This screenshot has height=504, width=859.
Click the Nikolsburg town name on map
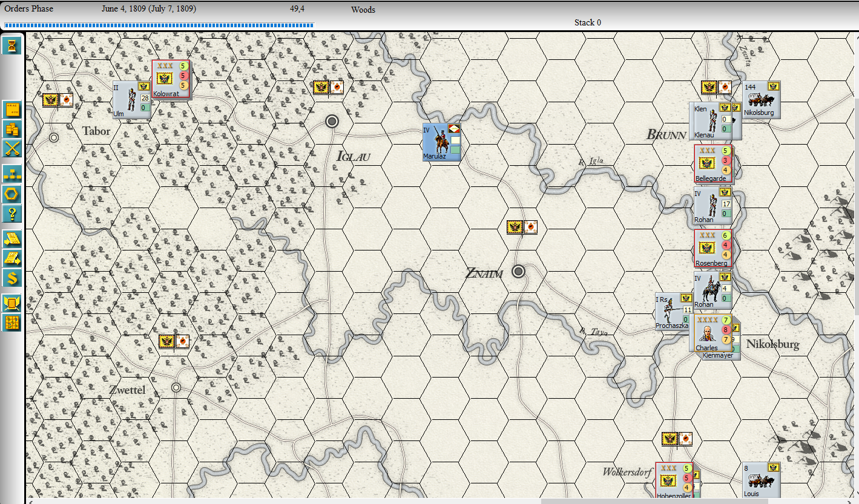pos(773,344)
